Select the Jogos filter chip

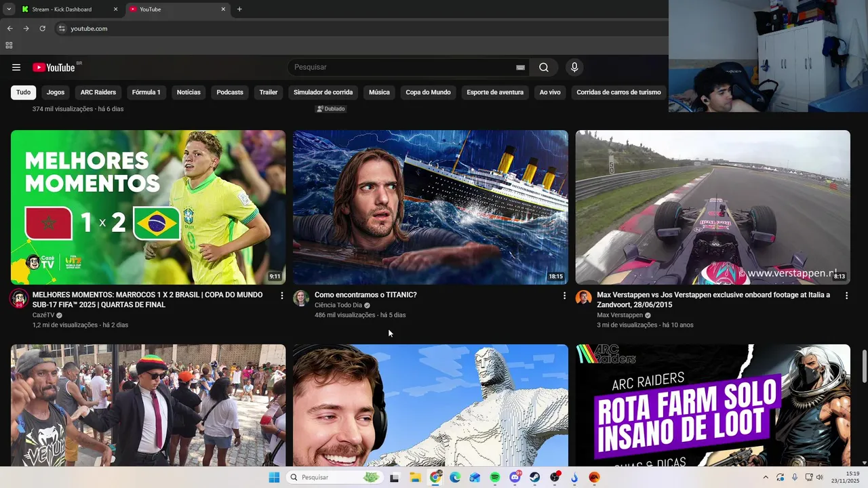point(56,92)
